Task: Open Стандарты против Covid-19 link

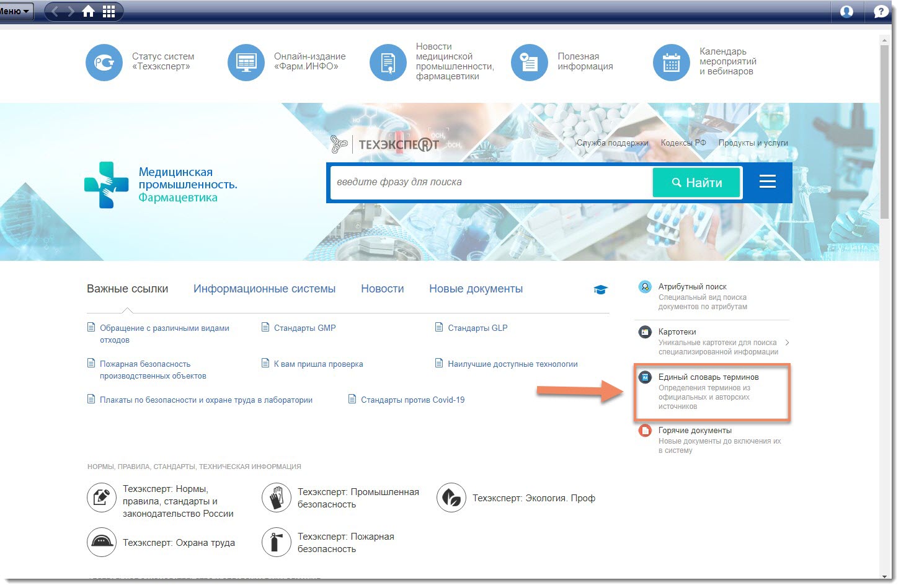Action: [x=413, y=400]
